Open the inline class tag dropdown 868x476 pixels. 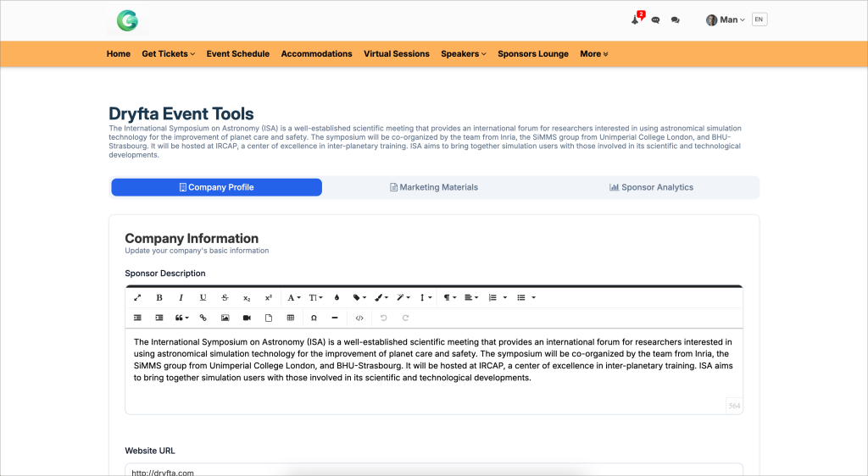[x=359, y=297]
